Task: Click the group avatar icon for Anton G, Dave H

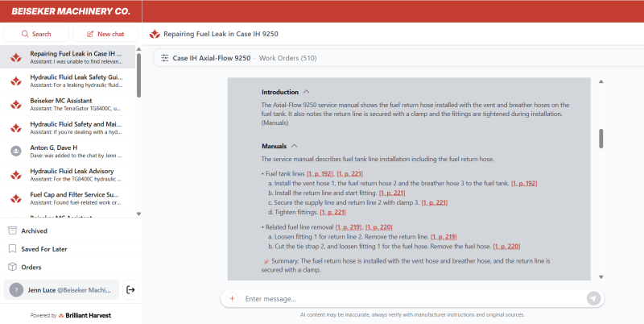Action: (16, 151)
